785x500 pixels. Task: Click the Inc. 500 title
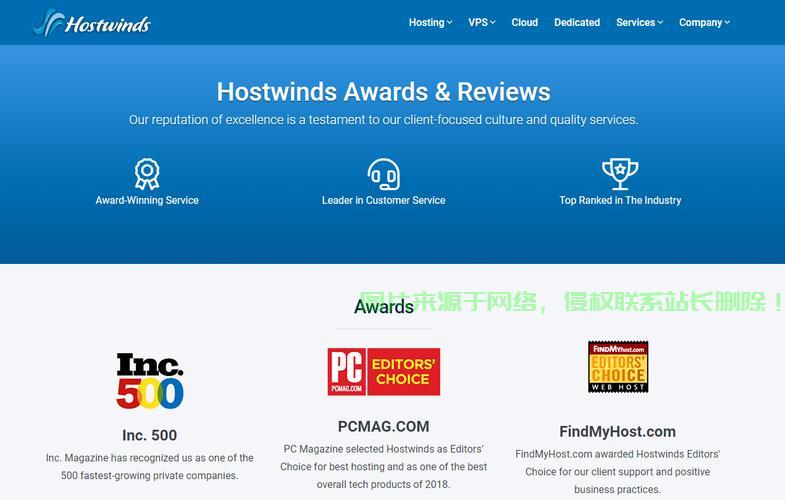point(149,435)
